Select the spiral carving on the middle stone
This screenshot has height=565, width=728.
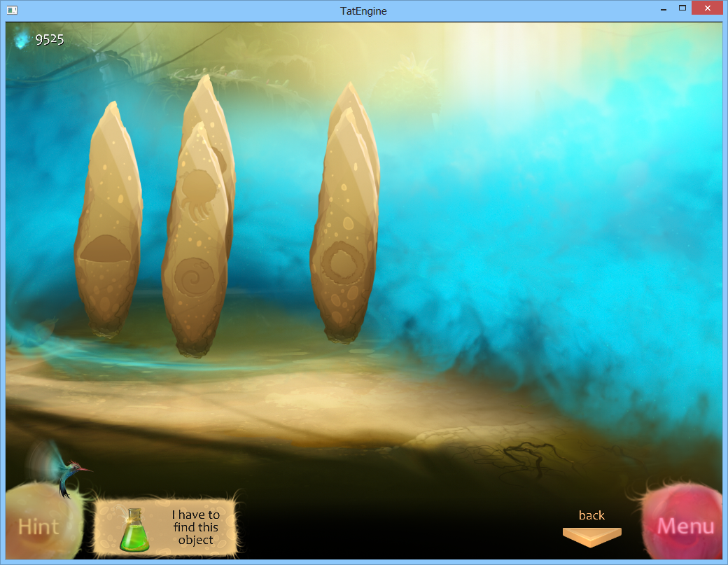[190, 275]
